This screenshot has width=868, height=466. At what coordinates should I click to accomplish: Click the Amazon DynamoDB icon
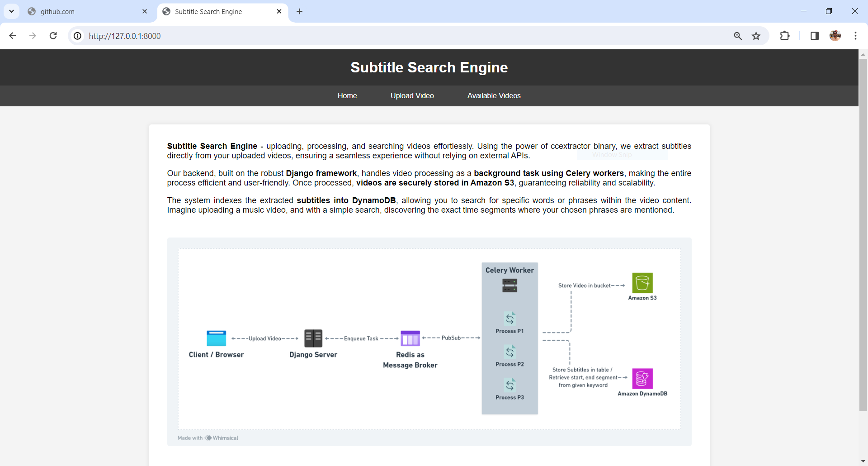click(x=642, y=379)
